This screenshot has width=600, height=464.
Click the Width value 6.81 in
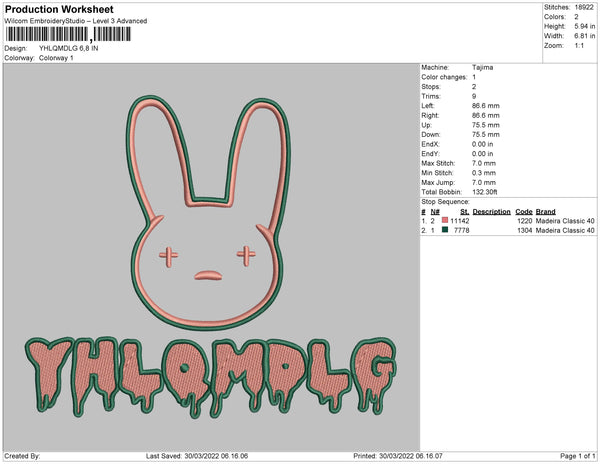(x=585, y=36)
